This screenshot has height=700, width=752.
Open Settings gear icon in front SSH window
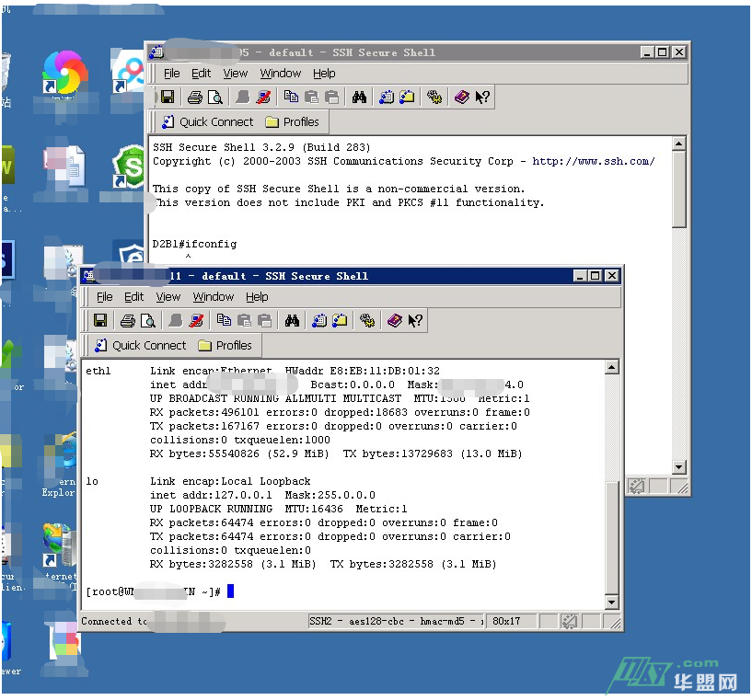[367, 320]
